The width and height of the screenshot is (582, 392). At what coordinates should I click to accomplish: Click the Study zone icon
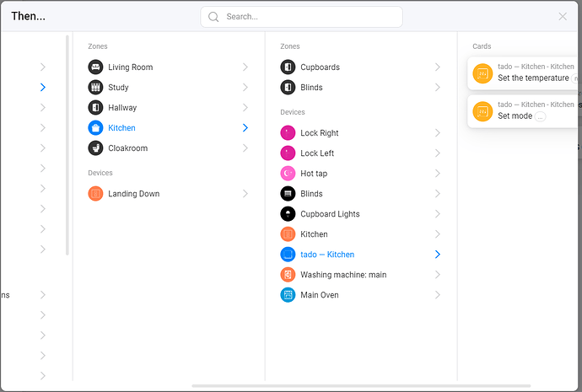pos(95,87)
